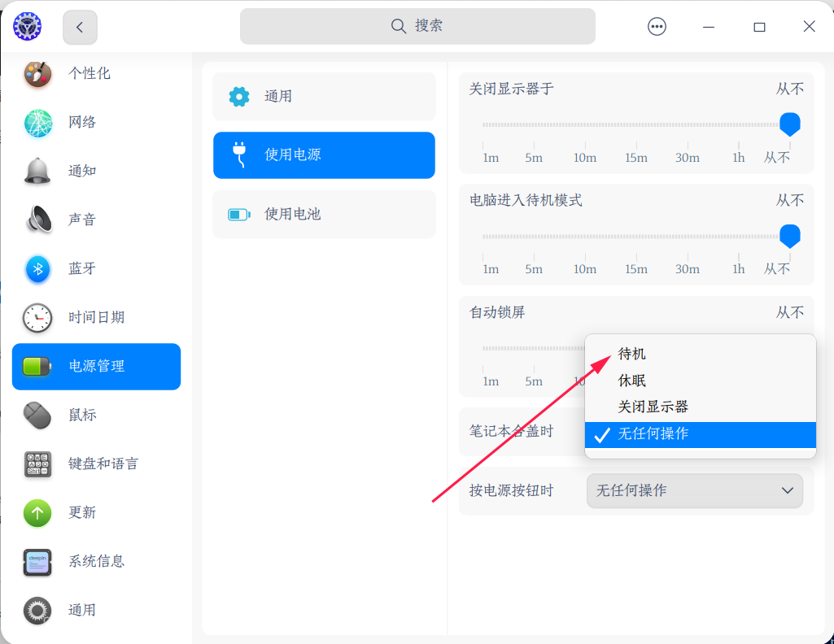834x644 pixels.
Task: Choose 休眠 from the dropdown list
Action: pyautogui.click(x=700, y=381)
